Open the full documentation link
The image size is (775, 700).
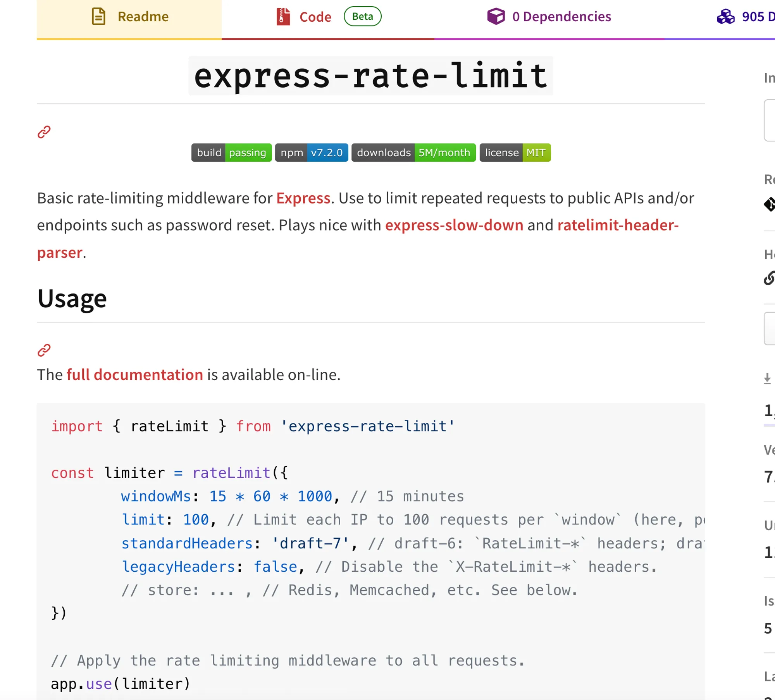pos(134,375)
